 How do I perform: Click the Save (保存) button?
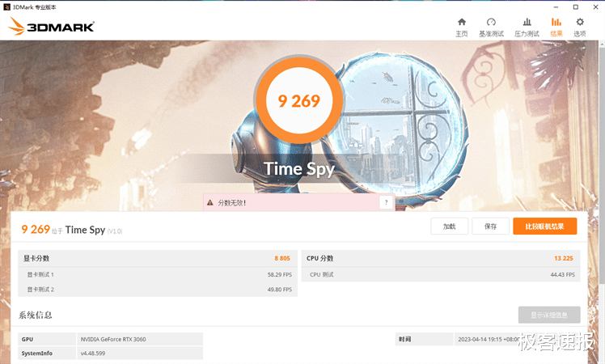(x=490, y=226)
